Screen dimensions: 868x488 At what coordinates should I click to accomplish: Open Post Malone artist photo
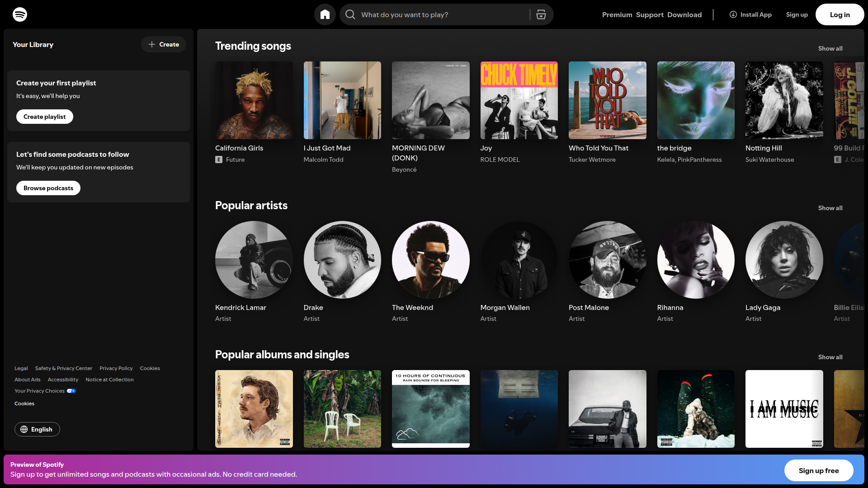tap(608, 260)
